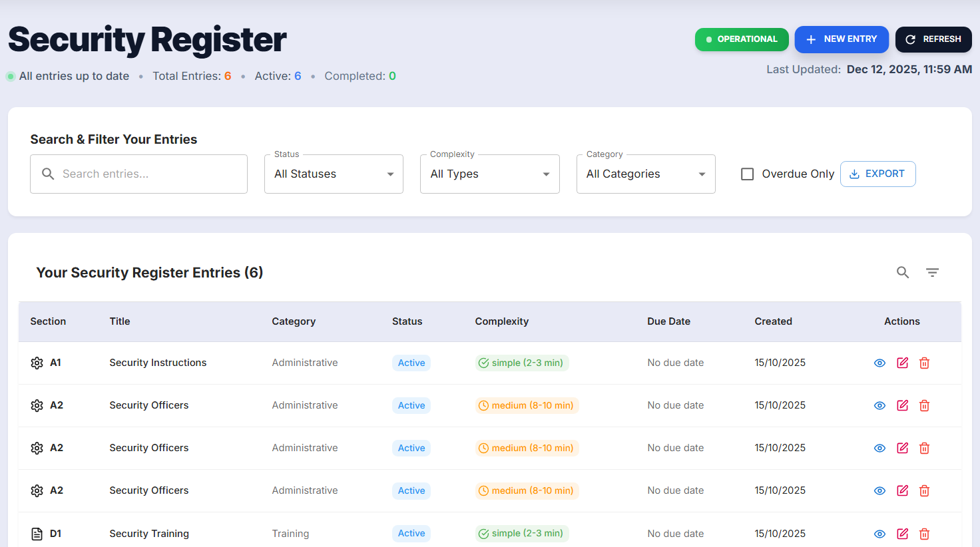Image resolution: width=980 pixels, height=547 pixels.
Task: Enable the Overdue Only checkbox
Action: [748, 174]
